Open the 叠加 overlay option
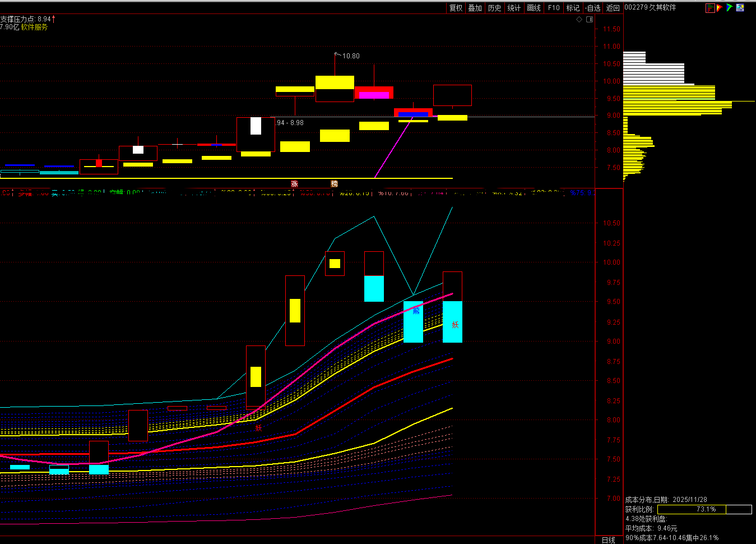Image resolution: width=756 pixels, height=544 pixels. (475, 8)
